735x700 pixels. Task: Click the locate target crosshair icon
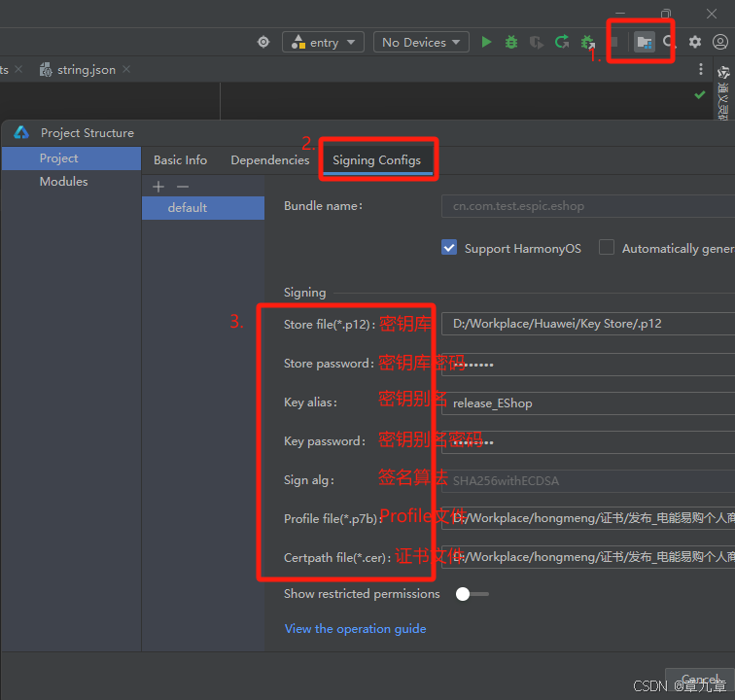(263, 42)
